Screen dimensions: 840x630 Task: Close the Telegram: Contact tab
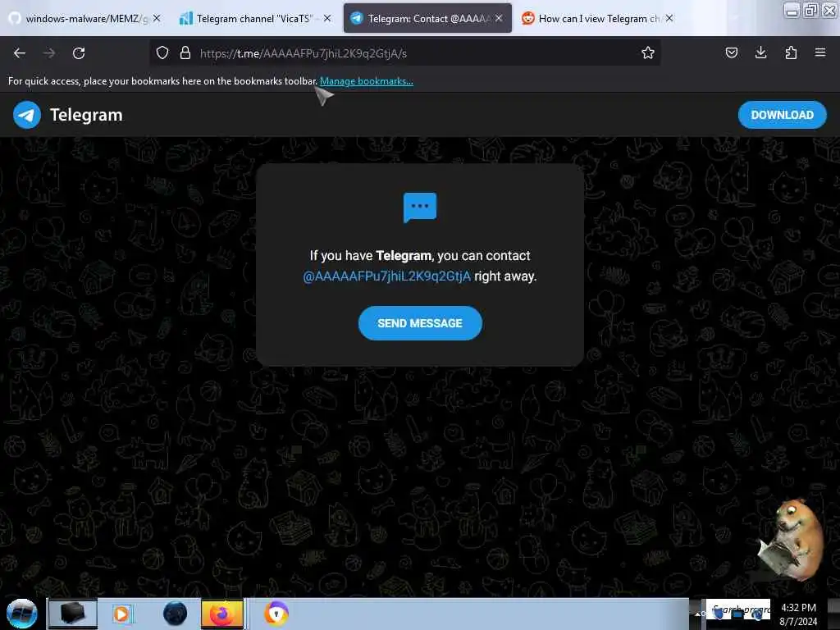coord(499,18)
